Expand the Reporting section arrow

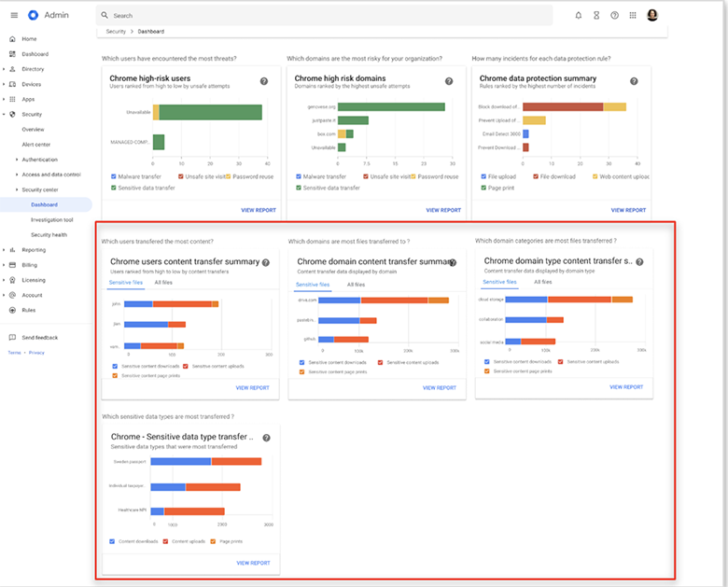4,250
